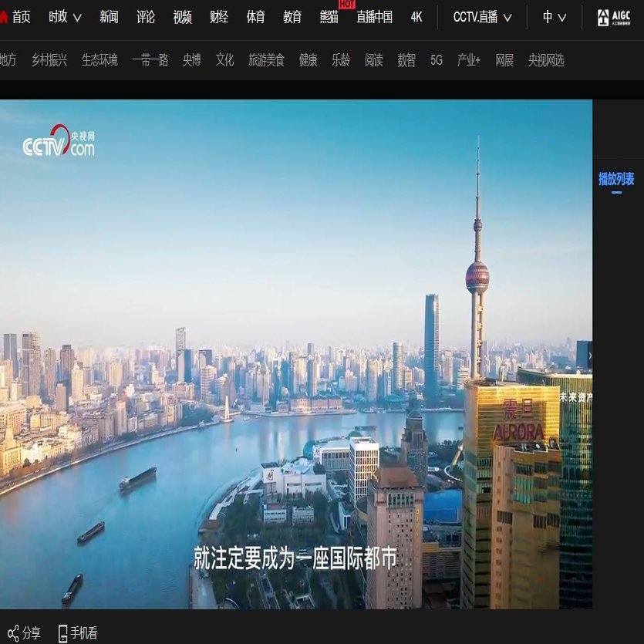Click the red home icon beside 首页
The image size is (644, 644).
[4, 17]
